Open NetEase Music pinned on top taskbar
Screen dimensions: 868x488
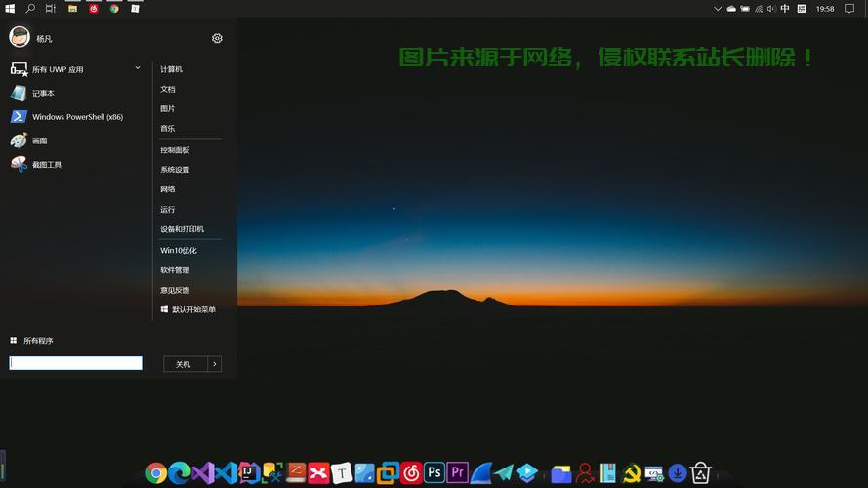click(x=94, y=9)
